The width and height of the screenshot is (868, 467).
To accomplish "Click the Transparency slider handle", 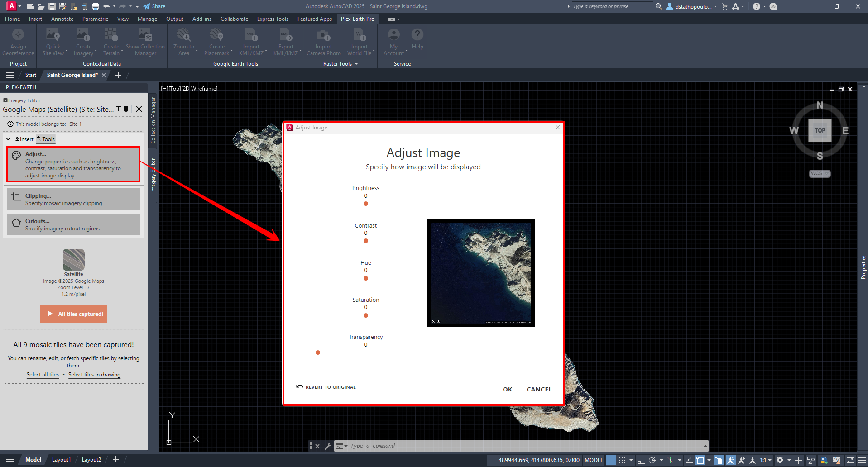I will [318, 353].
